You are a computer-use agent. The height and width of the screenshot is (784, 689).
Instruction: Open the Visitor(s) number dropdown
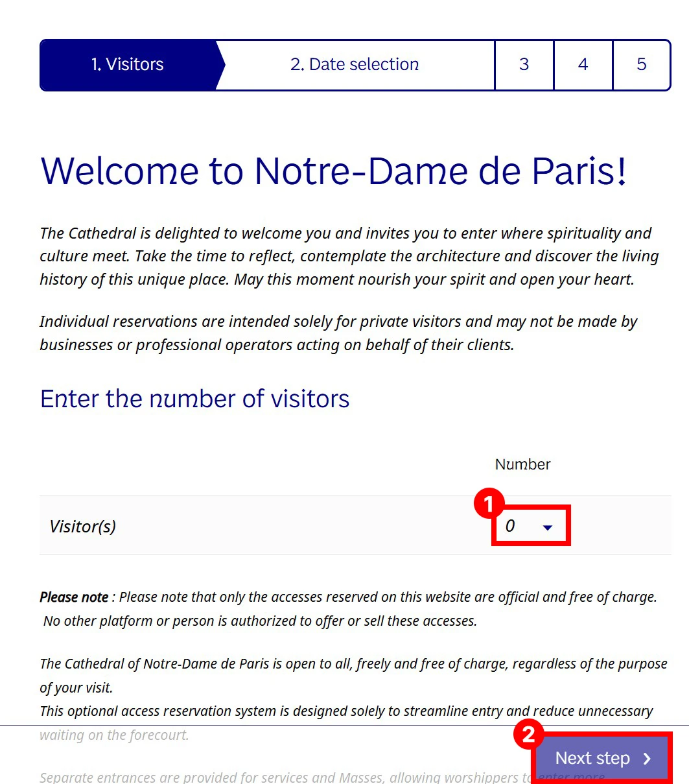[x=530, y=526]
